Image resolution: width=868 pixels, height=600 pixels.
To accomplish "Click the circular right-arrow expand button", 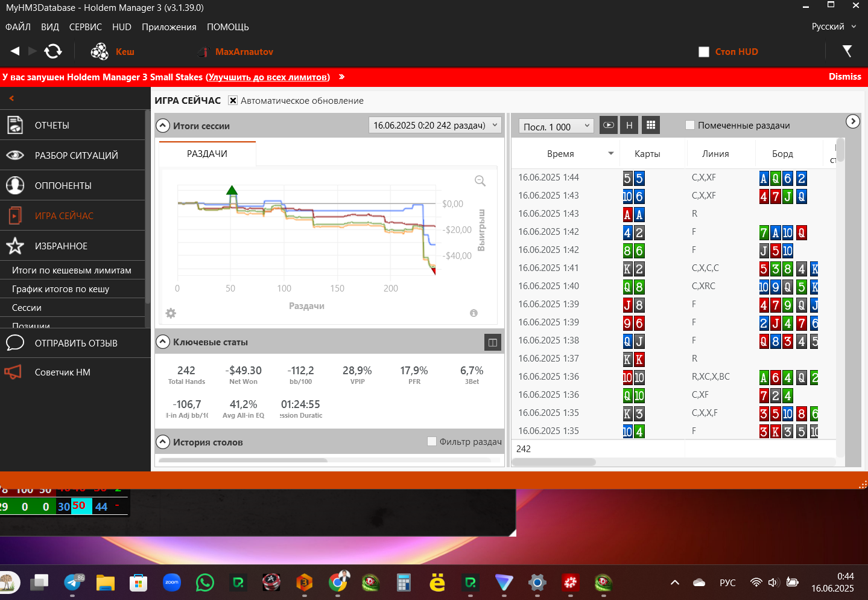I will [852, 121].
